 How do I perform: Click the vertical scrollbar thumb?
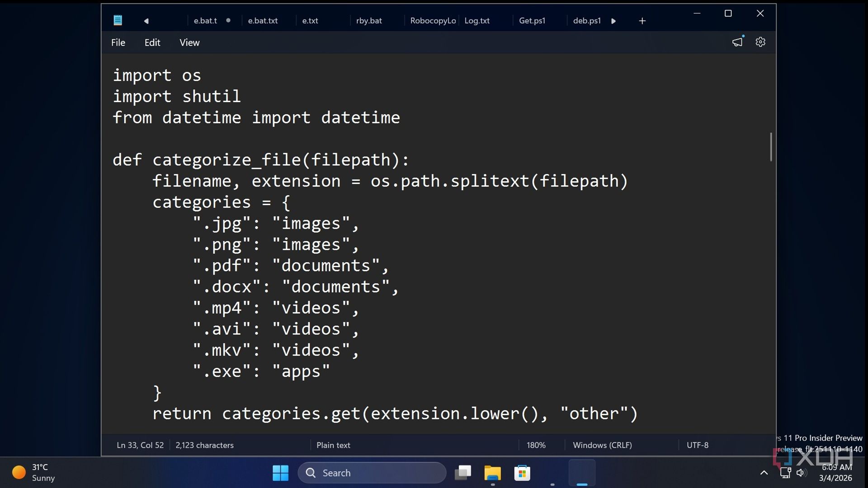pyautogui.click(x=771, y=147)
